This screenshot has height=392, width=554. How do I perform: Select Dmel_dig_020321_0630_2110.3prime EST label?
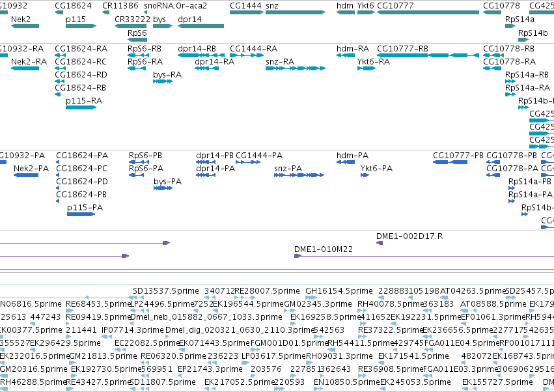pos(240,329)
